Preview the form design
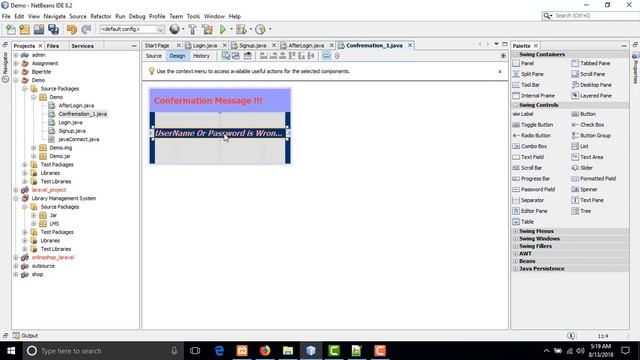Screen dimensions: 640x360 point(248,56)
